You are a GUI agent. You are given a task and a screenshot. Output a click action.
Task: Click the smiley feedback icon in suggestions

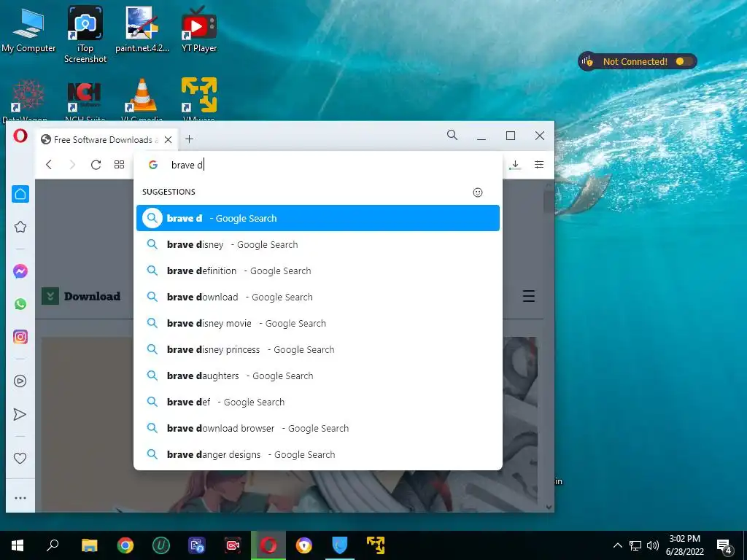point(478,192)
